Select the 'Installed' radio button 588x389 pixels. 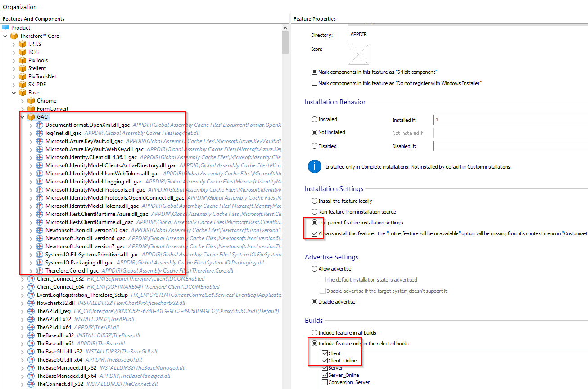click(314, 120)
